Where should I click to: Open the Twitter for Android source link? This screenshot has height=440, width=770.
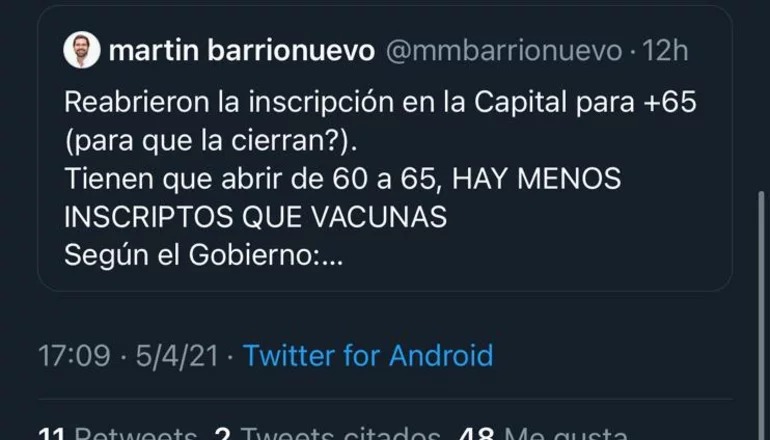[x=368, y=355]
